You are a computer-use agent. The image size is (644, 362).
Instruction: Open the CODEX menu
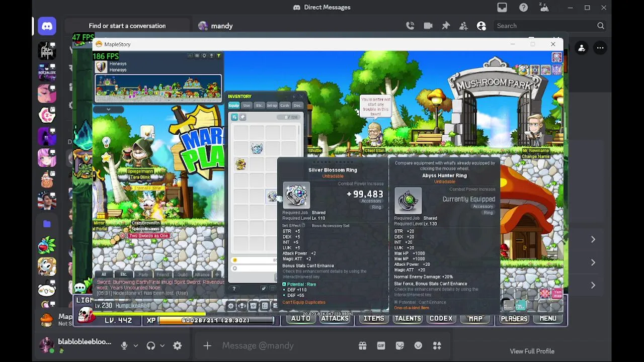click(441, 319)
